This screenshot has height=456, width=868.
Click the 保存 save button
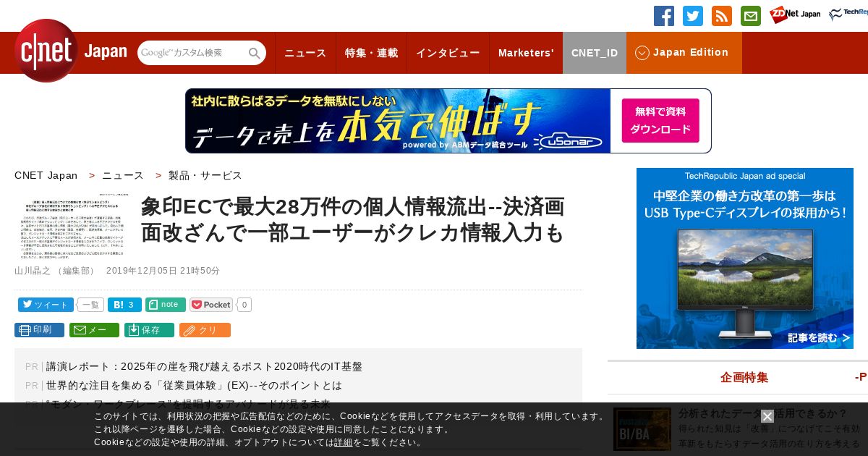(x=149, y=330)
